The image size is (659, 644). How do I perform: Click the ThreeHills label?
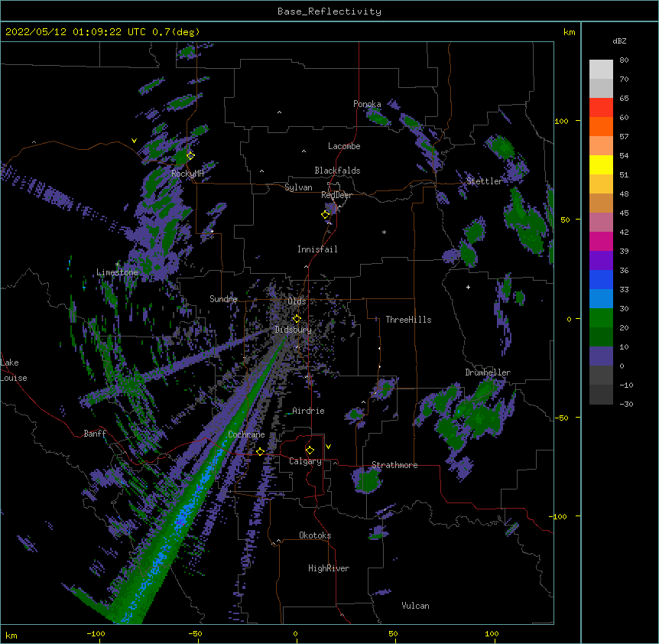tap(408, 320)
